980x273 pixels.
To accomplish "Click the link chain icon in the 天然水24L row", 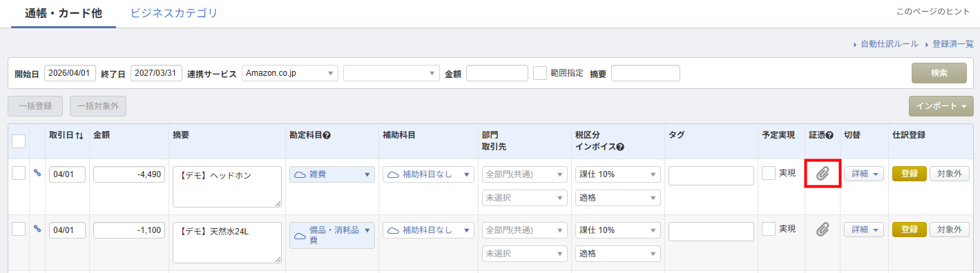I will click(x=37, y=229).
